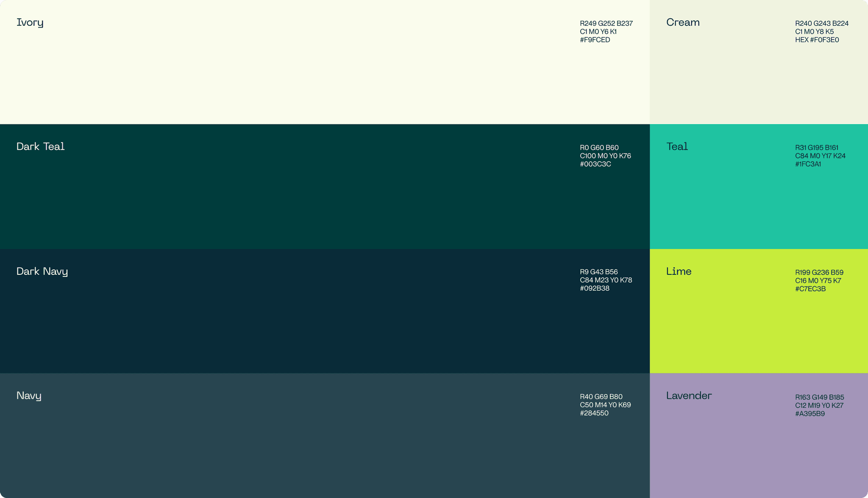Click the HEX #F0F3E0 text
Viewport: 868px width, 498px height.
pyautogui.click(x=817, y=40)
